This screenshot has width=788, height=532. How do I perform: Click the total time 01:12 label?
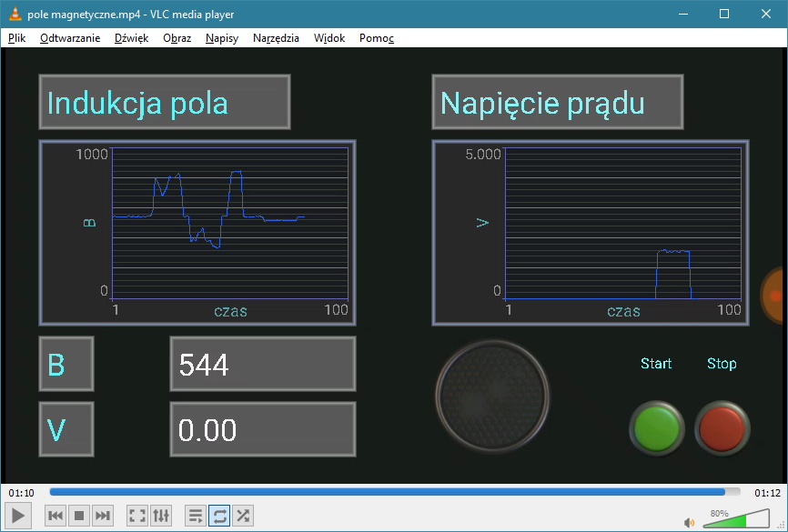[767, 493]
